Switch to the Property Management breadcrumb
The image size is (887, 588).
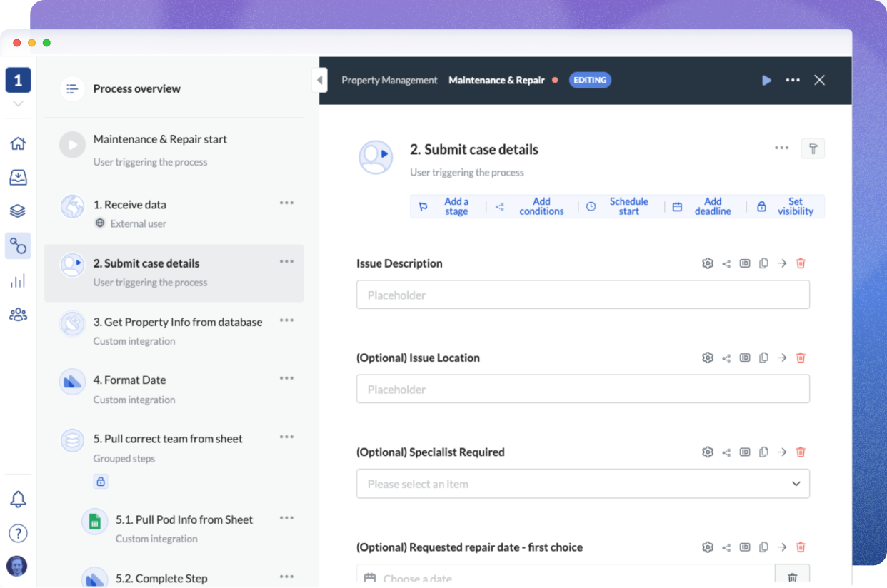pyautogui.click(x=389, y=80)
